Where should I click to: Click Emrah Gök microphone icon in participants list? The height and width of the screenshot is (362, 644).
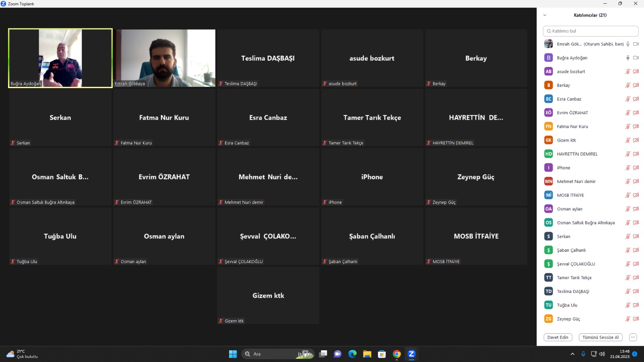[x=627, y=44]
